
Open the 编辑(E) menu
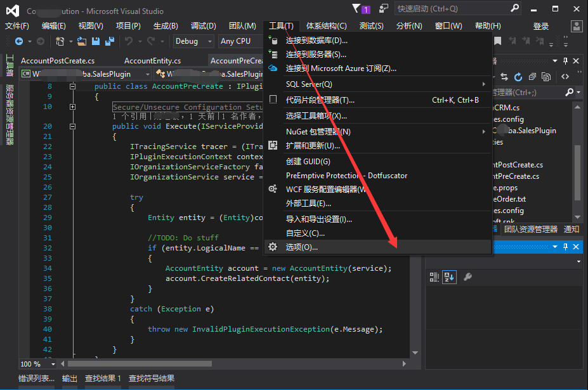54,26
